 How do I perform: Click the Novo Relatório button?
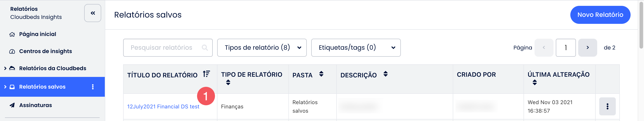click(x=600, y=15)
